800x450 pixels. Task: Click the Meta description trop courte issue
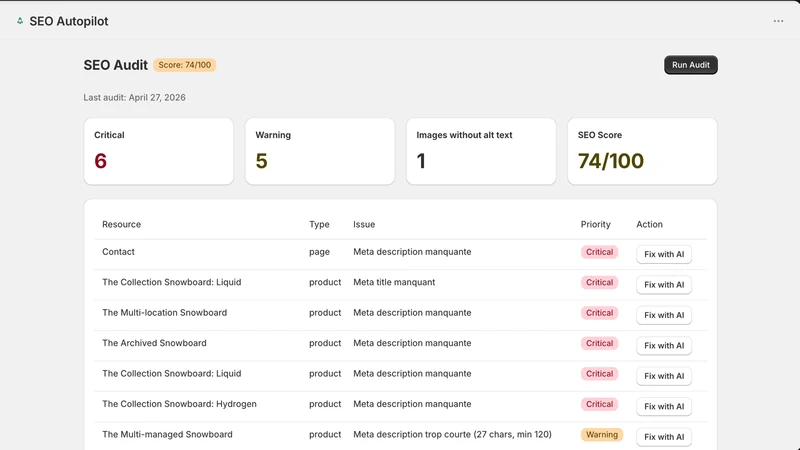pyautogui.click(x=453, y=434)
